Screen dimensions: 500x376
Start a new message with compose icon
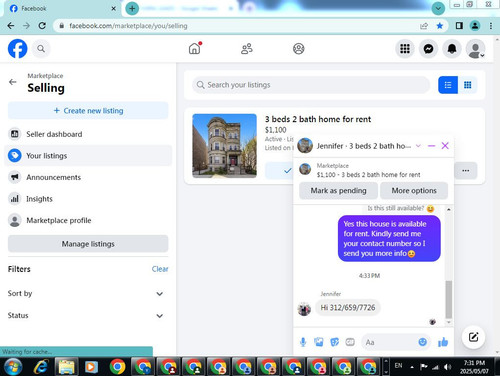473,337
